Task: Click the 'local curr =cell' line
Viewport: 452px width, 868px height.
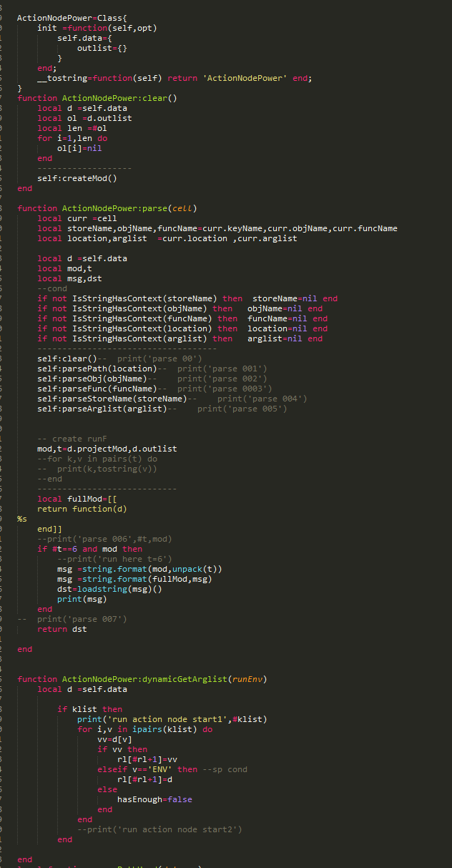Action: [77, 218]
